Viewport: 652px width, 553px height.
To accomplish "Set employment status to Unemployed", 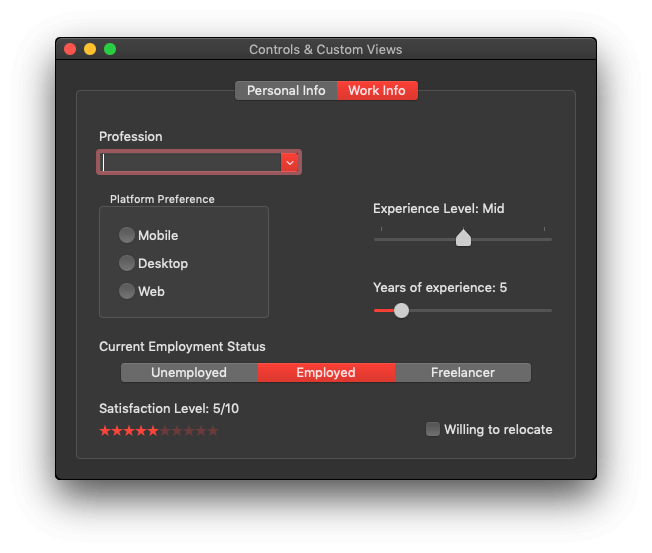I will tap(189, 372).
